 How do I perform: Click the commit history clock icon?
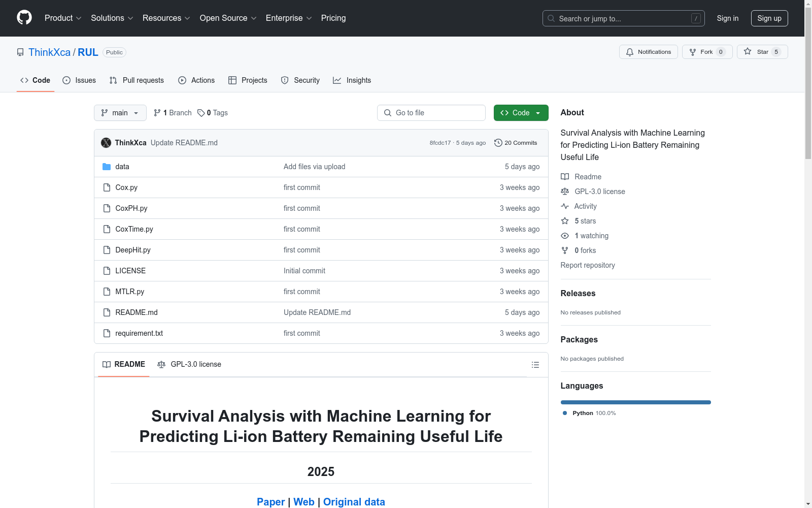[498, 143]
